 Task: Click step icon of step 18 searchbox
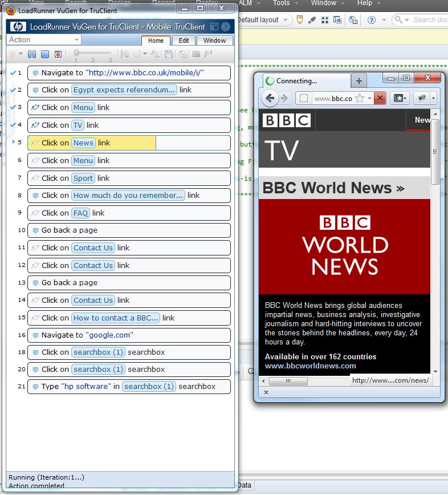[x=35, y=352]
